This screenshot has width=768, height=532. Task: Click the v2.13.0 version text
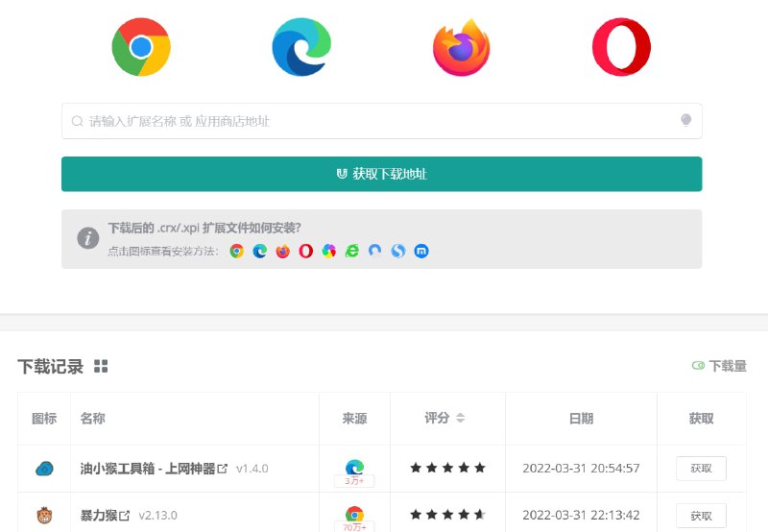157,516
